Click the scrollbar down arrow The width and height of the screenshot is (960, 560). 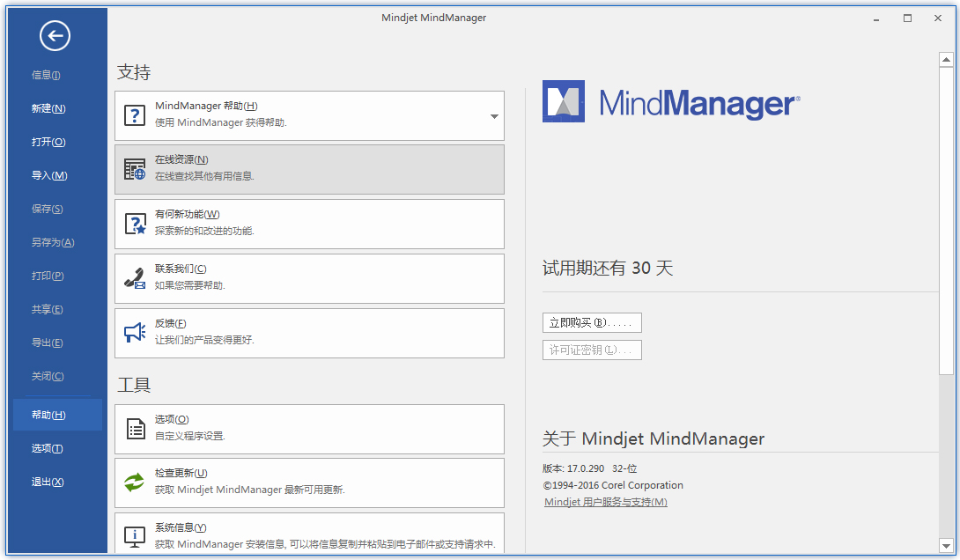(946, 545)
